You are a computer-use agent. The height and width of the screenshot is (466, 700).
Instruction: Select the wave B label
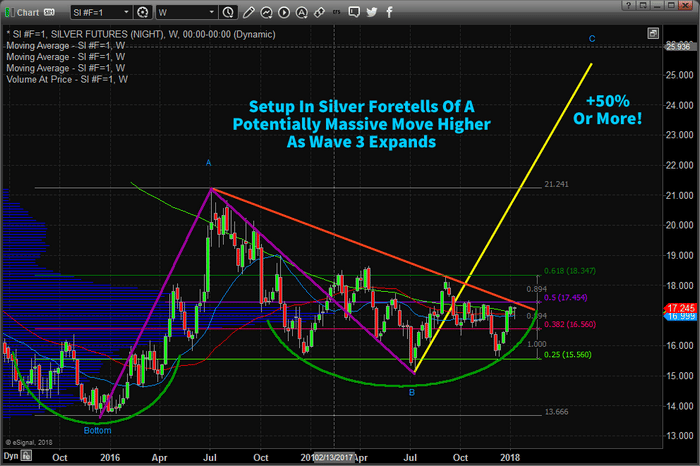(x=412, y=392)
